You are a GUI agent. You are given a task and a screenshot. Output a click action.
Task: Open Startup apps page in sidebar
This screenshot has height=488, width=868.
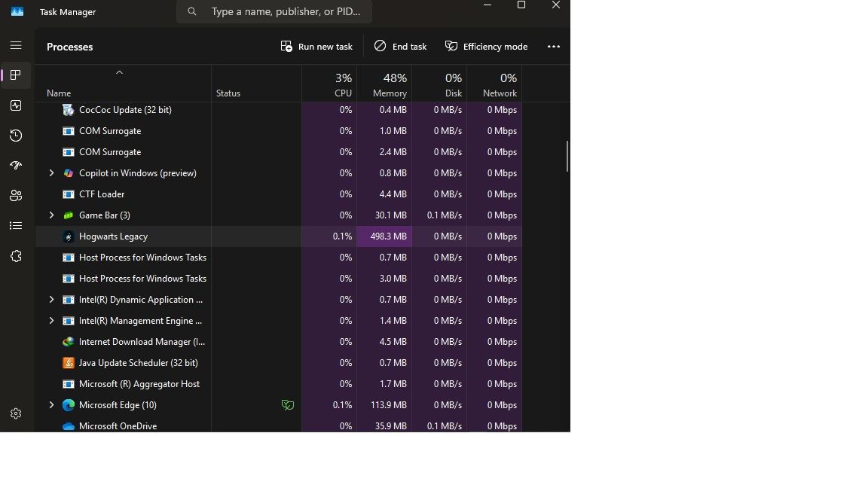(16, 165)
